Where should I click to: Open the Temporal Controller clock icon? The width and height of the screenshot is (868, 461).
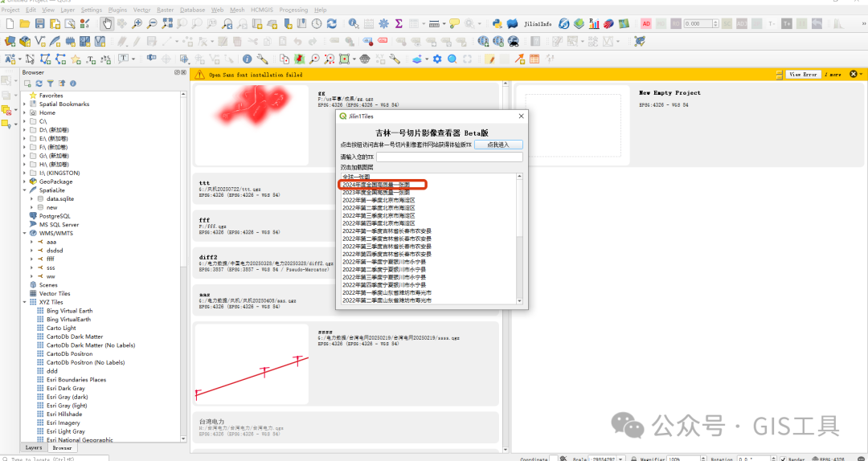coord(317,24)
